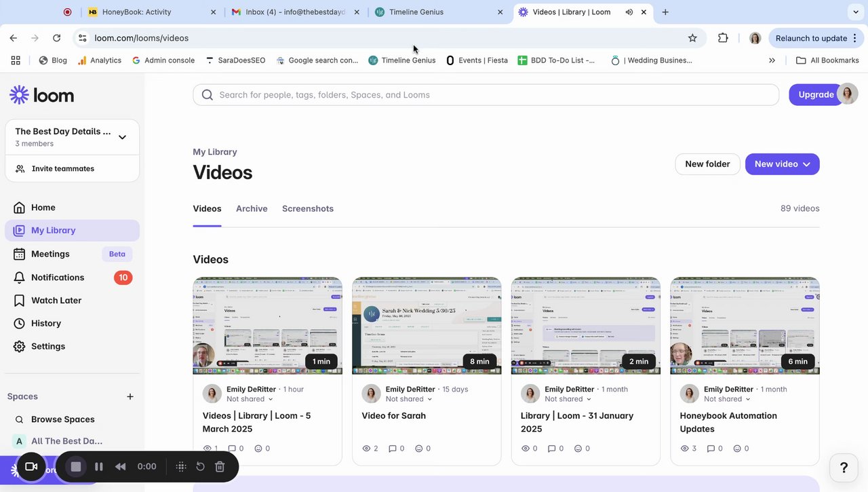Open the Blog bookmark
Screen dimensions: 868x492
tap(53, 60)
